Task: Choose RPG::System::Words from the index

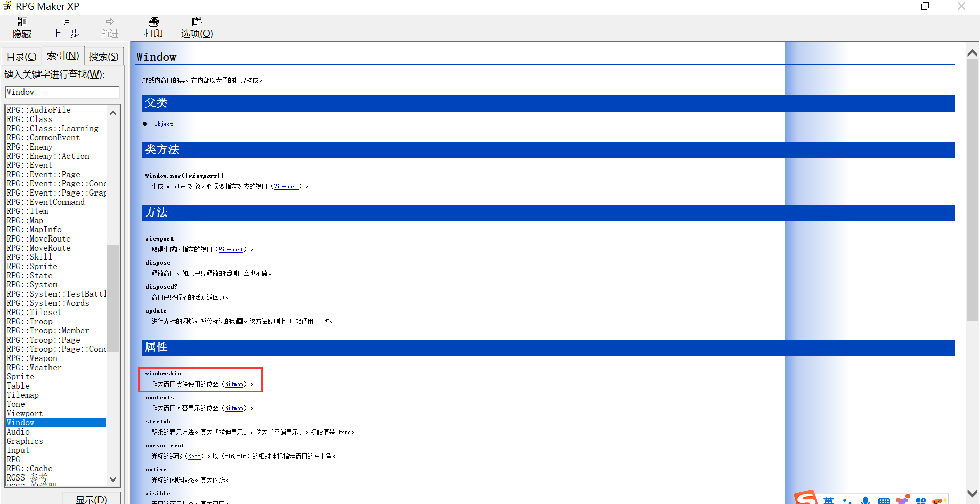Action: 48,303
